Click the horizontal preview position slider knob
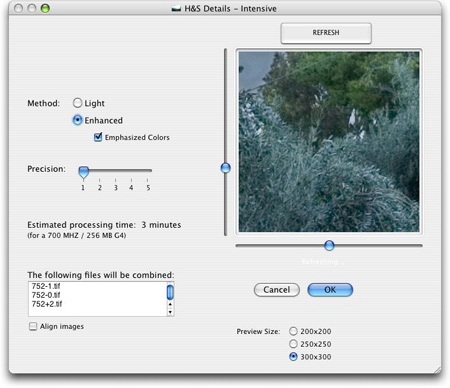The width and height of the screenshot is (450, 388). coord(329,246)
